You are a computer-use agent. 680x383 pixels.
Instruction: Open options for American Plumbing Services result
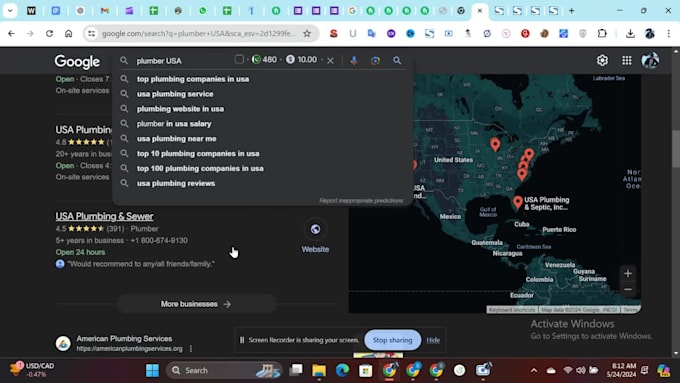tap(191, 349)
